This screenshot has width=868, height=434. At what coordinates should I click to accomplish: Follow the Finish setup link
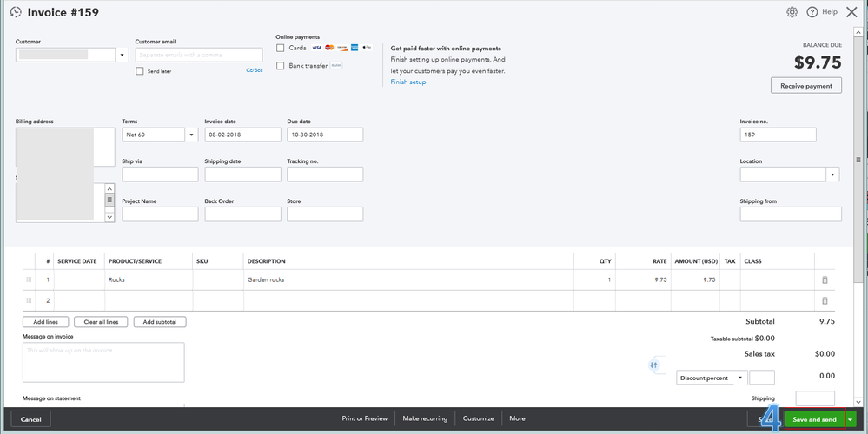tap(408, 82)
